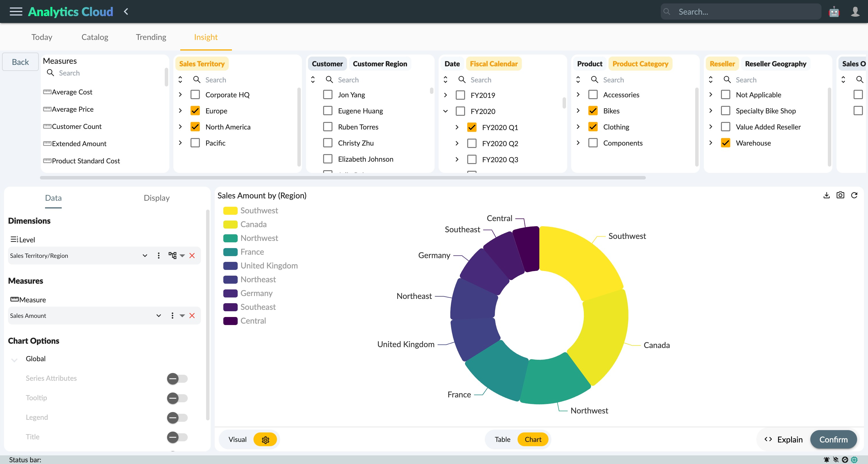Toggle sort order in Sales Territory panel

[x=180, y=80]
